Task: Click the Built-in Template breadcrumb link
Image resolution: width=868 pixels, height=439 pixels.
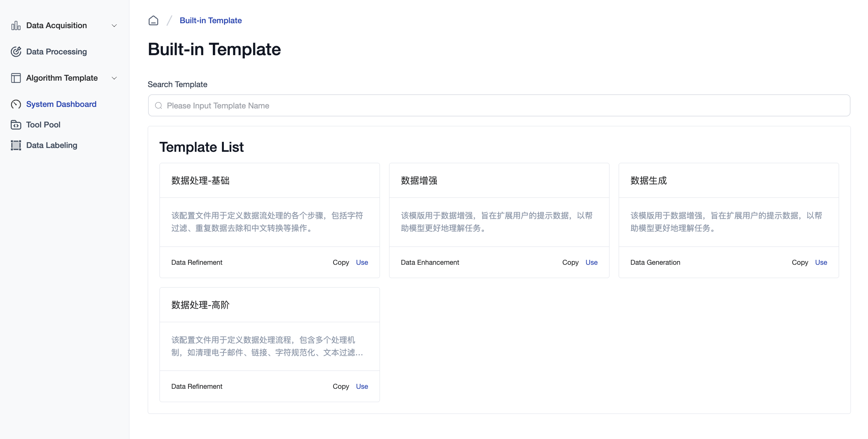Action: (x=211, y=21)
